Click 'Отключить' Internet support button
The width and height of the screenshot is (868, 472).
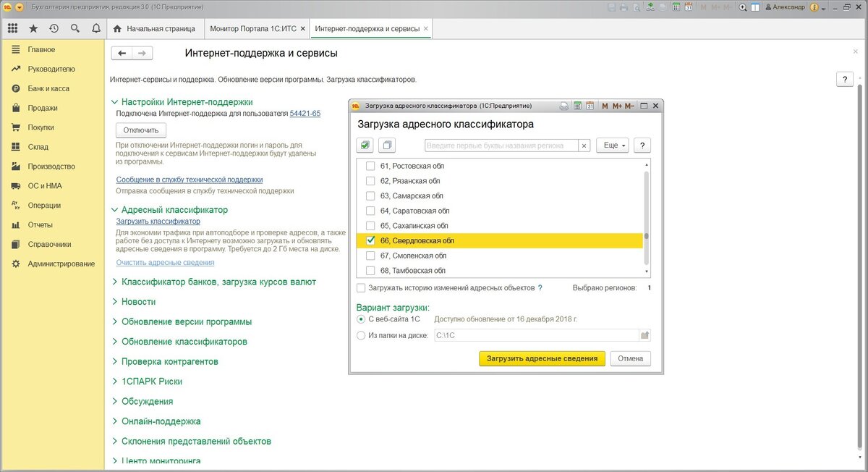click(x=141, y=130)
